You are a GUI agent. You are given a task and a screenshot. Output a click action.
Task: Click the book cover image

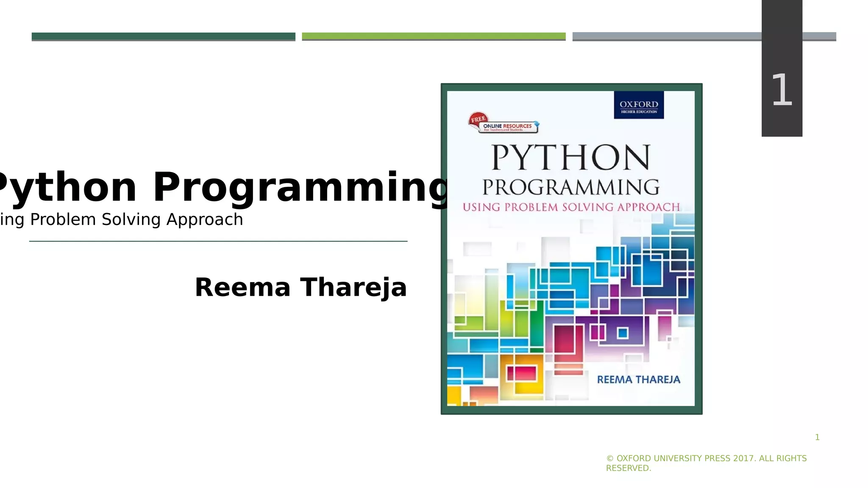pos(570,263)
